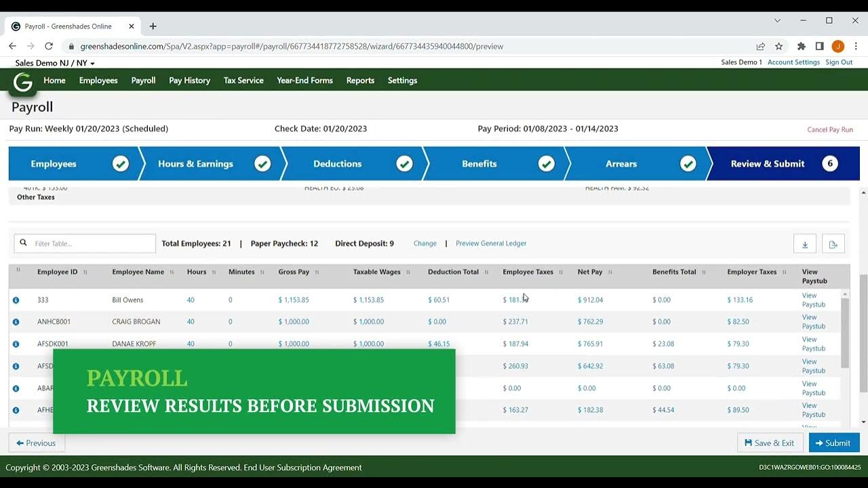Close the Payroll - Greenshades Online tab

(132, 26)
